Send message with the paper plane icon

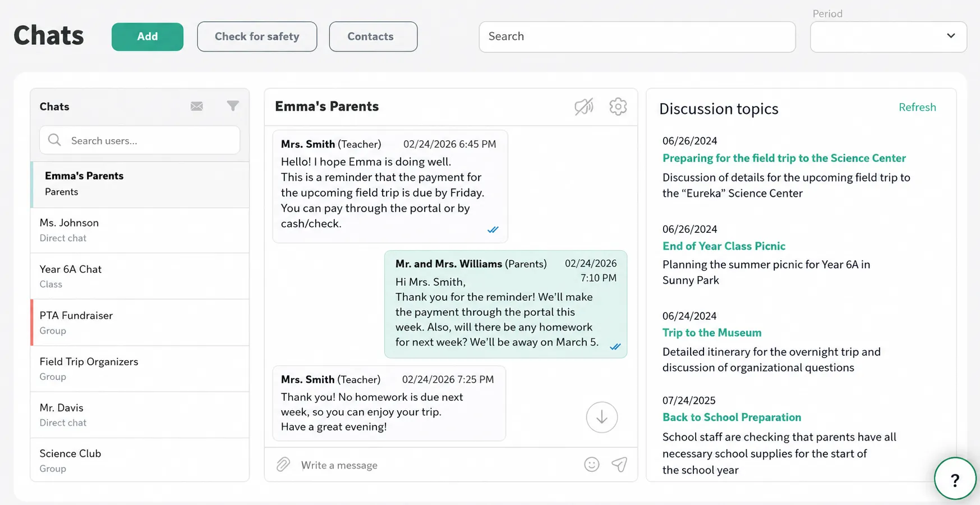click(619, 465)
